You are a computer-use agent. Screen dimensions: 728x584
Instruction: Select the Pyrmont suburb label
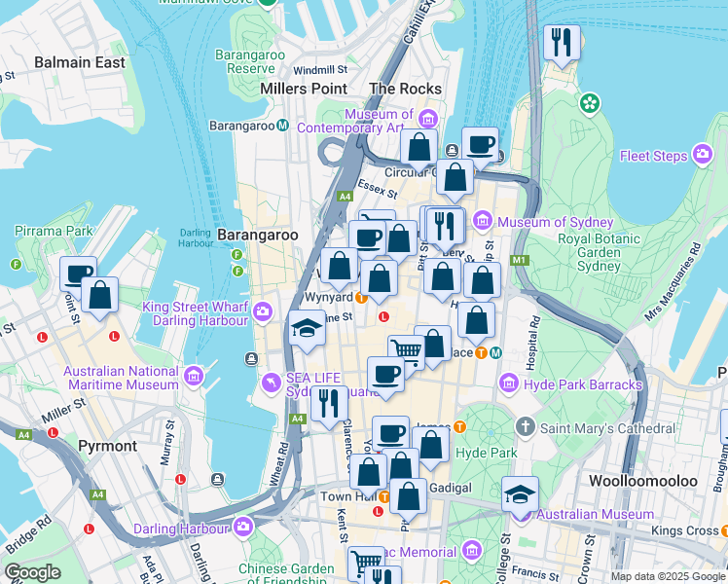point(108,446)
